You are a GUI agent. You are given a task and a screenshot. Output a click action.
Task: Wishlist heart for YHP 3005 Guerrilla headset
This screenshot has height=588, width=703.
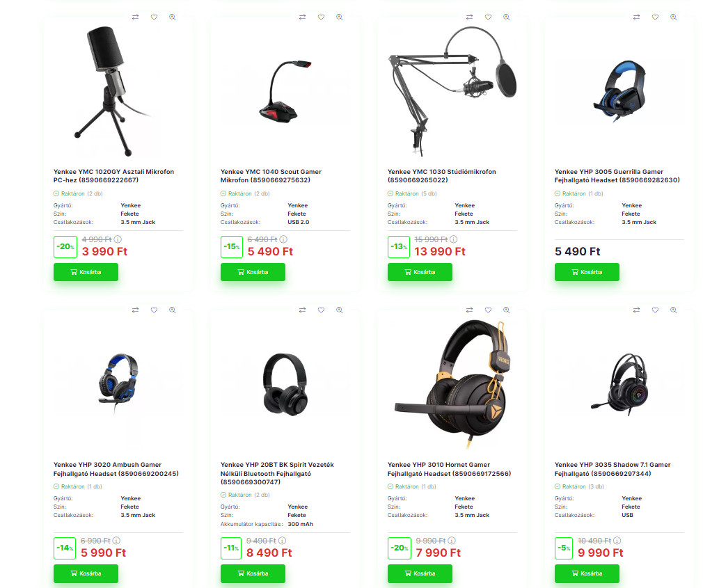click(655, 17)
